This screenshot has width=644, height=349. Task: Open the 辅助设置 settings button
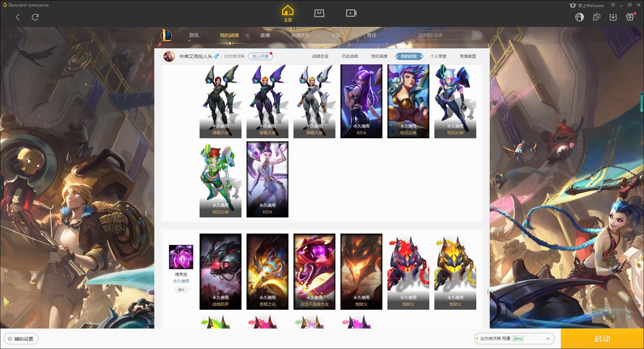[x=21, y=339]
